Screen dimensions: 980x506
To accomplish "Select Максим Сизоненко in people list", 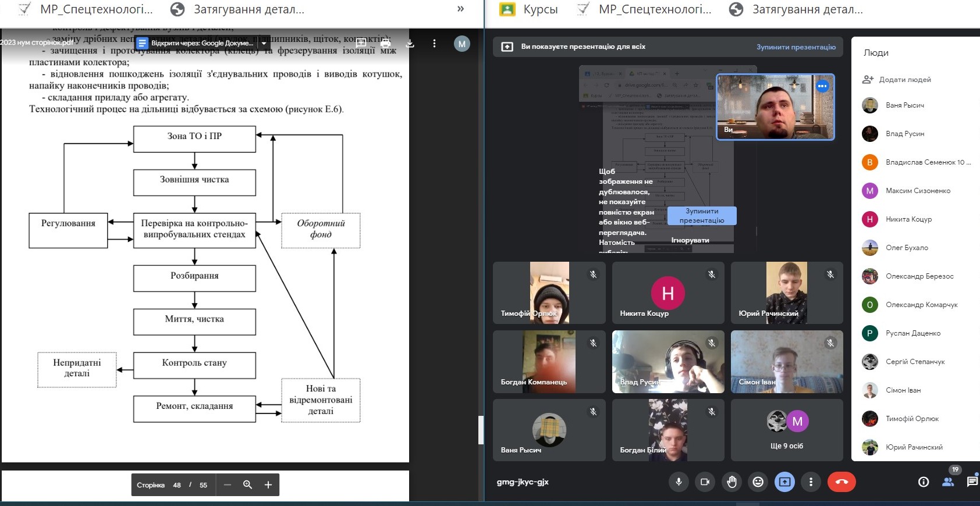I will point(915,191).
